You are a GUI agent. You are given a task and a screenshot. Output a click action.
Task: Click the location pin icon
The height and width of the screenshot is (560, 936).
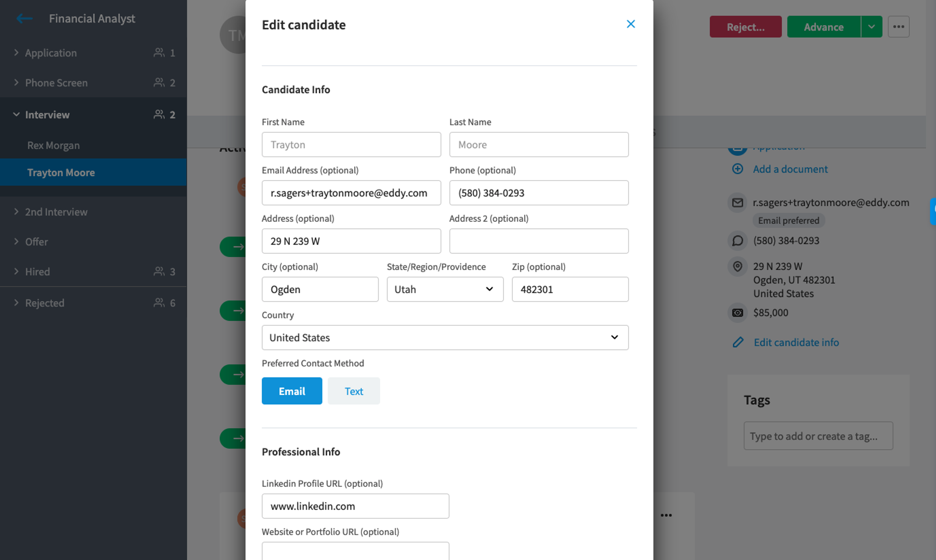pyautogui.click(x=737, y=266)
